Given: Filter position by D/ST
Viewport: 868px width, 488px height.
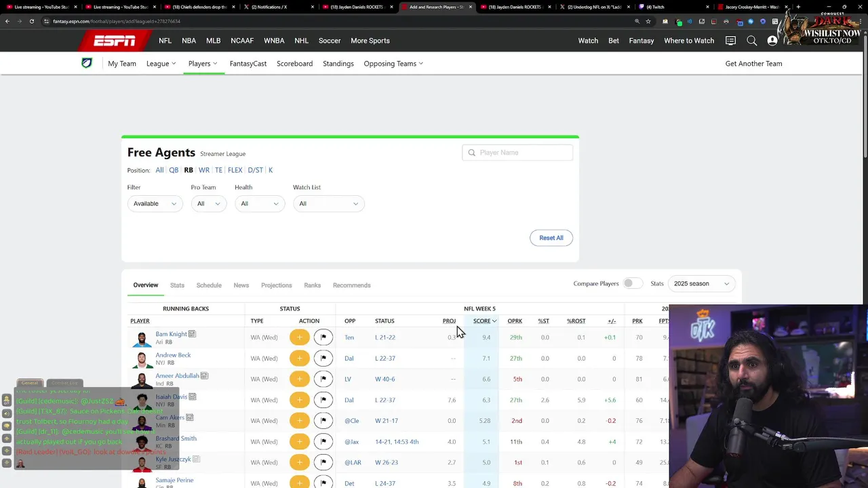Looking at the screenshot, I should [x=256, y=170].
